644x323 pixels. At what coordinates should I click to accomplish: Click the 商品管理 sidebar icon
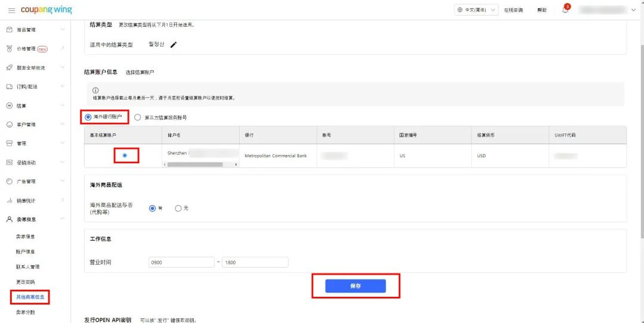(10, 29)
